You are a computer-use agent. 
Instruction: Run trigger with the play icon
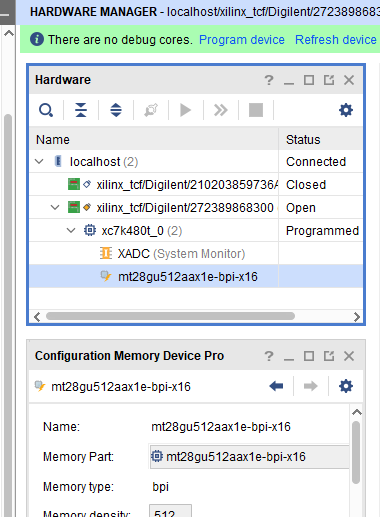186,110
